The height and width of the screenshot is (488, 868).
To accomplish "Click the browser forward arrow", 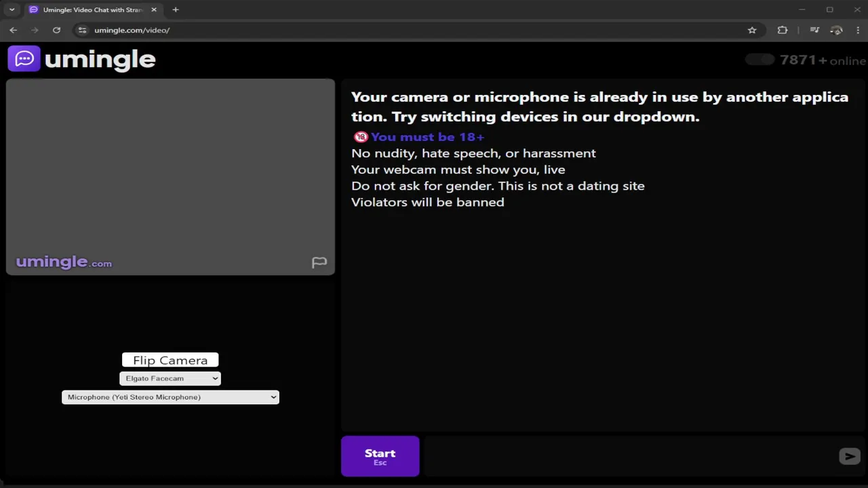I will (35, 30).
